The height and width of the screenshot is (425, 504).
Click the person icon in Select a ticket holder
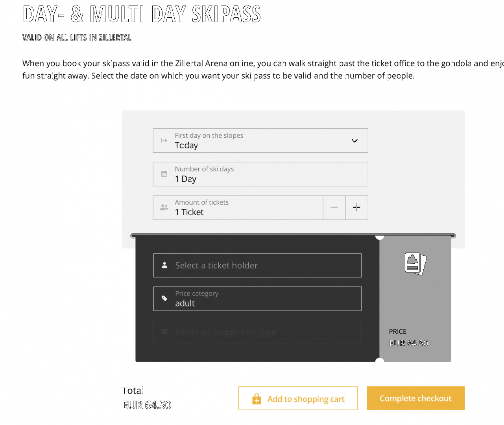[164, 265]
